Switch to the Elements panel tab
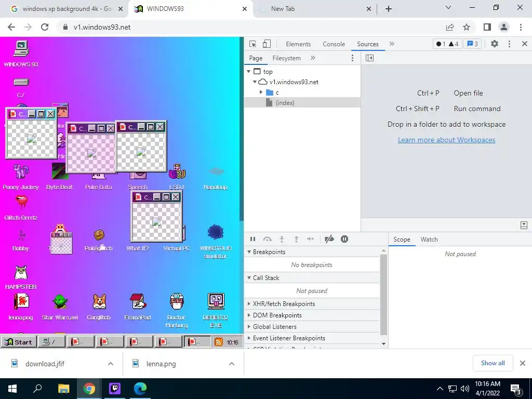This screenshot has width=532, height=399. tap(298, 44)
